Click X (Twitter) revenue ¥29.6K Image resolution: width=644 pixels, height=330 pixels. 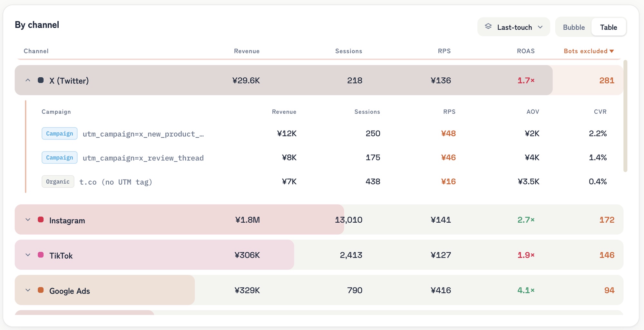click(x=246, y=80)
